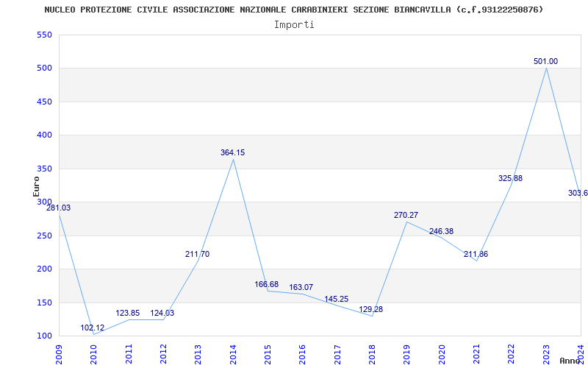Click the Anno axis title
This screenshot has width=588, height=368.
570,361
